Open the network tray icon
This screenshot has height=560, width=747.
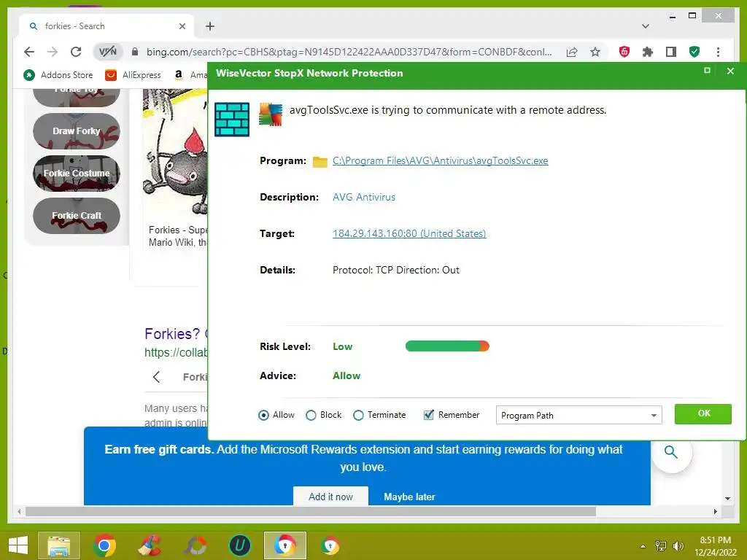pyautogui.click(x=661, y=545)
